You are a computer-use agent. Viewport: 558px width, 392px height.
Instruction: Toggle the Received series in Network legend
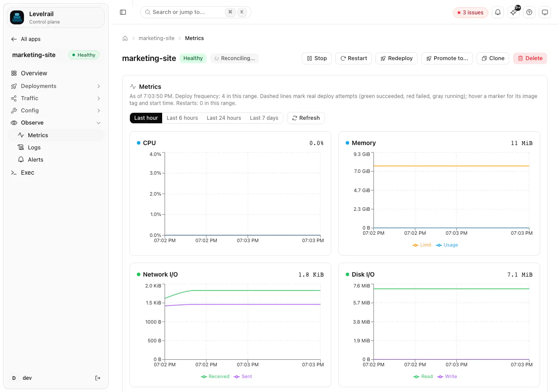215,376
